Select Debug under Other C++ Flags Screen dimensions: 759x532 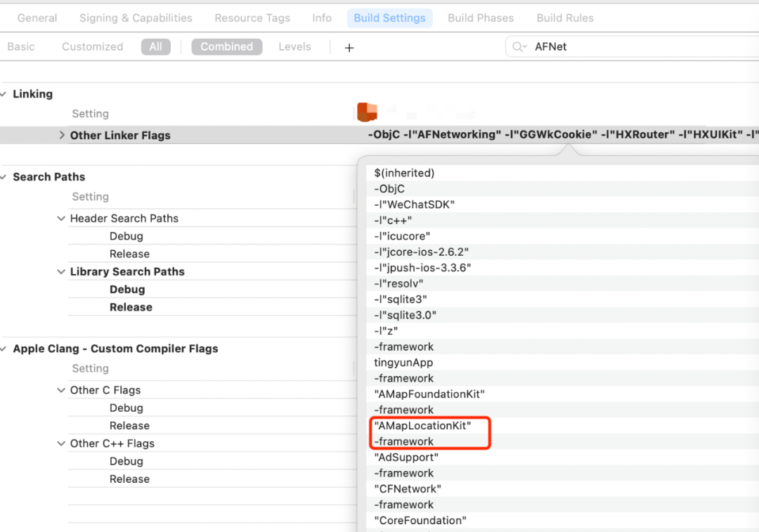tap(126, 461)
